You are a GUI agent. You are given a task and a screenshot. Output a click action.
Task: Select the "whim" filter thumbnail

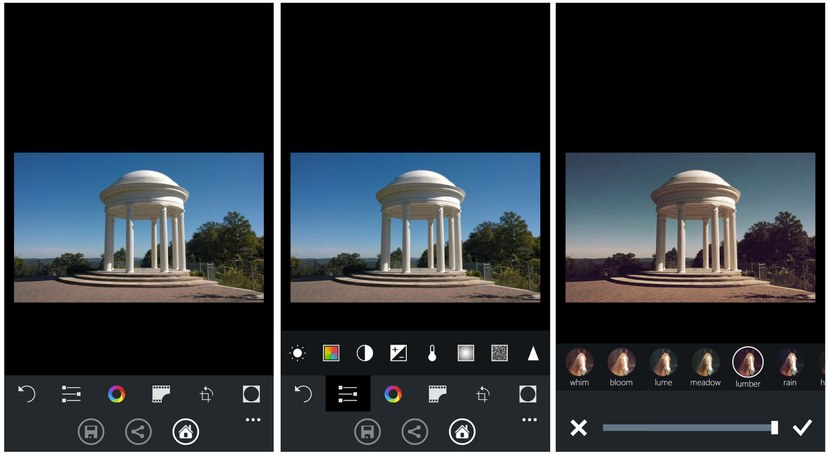click(579, 362)
